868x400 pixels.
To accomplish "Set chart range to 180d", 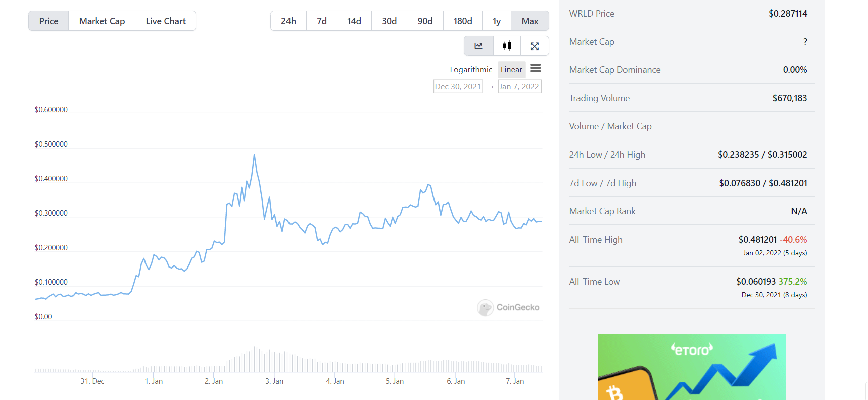I will (463, 21).
